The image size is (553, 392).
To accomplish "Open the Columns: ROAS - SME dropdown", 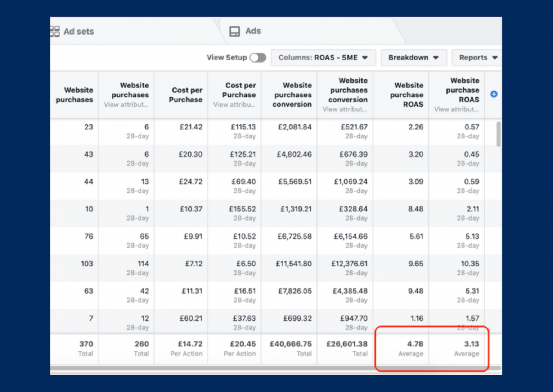I will (x=323, y=58).
